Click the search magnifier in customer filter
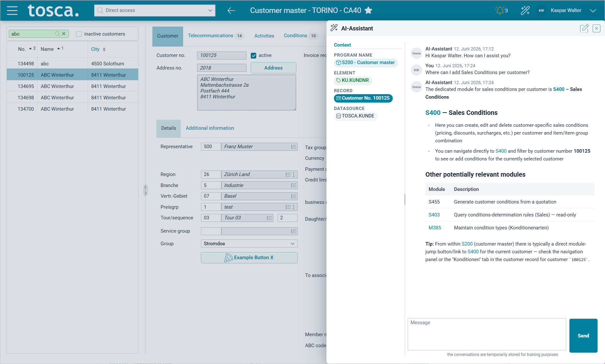The width and height of the screenshot is (605, 364). pyautogui.click(x=57, y=34)
